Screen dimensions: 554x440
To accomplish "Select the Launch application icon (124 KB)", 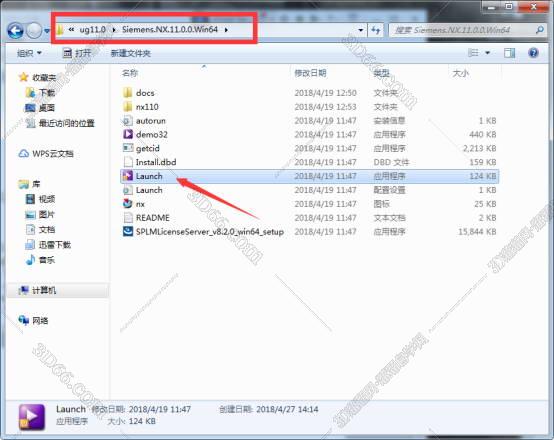I will click(128, 176).
